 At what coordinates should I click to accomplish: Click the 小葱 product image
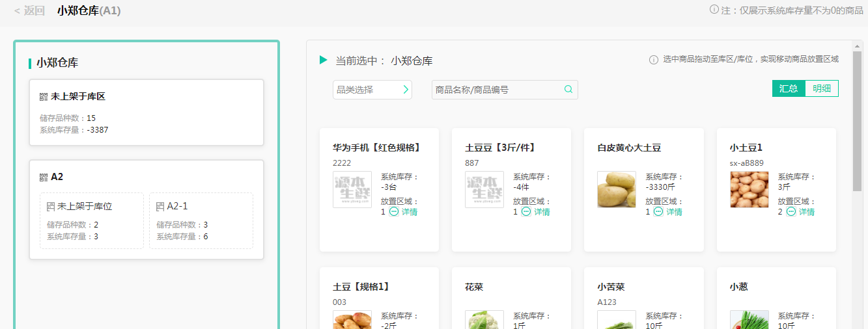pos(749,320)
